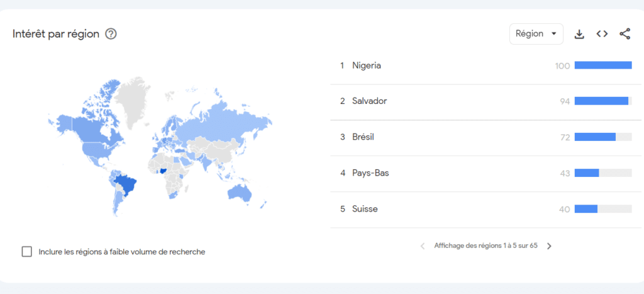Go to next page of regions
This screenshot has width=644, height=294.
[x=549, y=246]
